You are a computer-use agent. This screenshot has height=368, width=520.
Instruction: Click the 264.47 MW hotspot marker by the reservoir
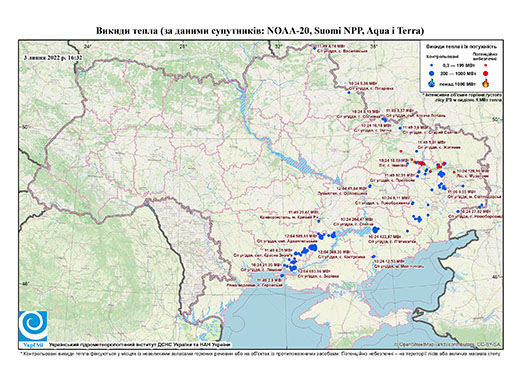[x=376, y=229]
